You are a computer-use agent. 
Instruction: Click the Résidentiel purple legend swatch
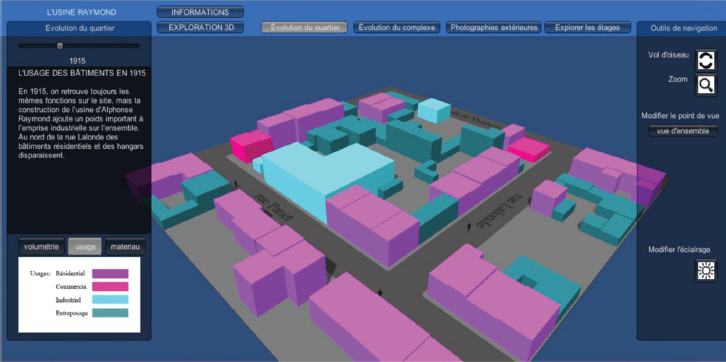click(110, 274)
